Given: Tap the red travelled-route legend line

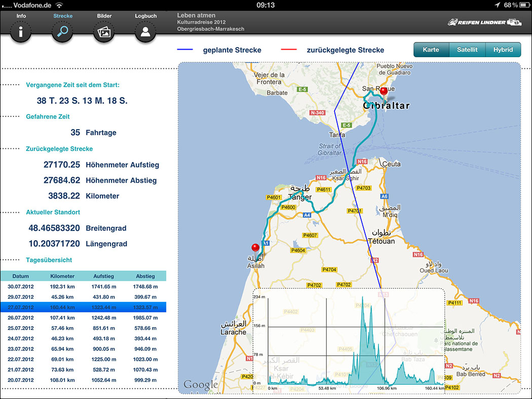Looking at the screenshot, I should pos(289,50).
